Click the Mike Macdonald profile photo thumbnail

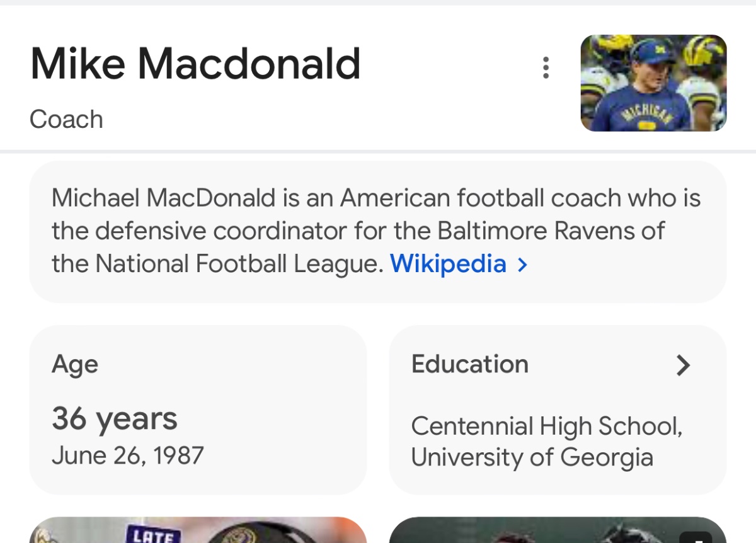[x=653, y=83]
